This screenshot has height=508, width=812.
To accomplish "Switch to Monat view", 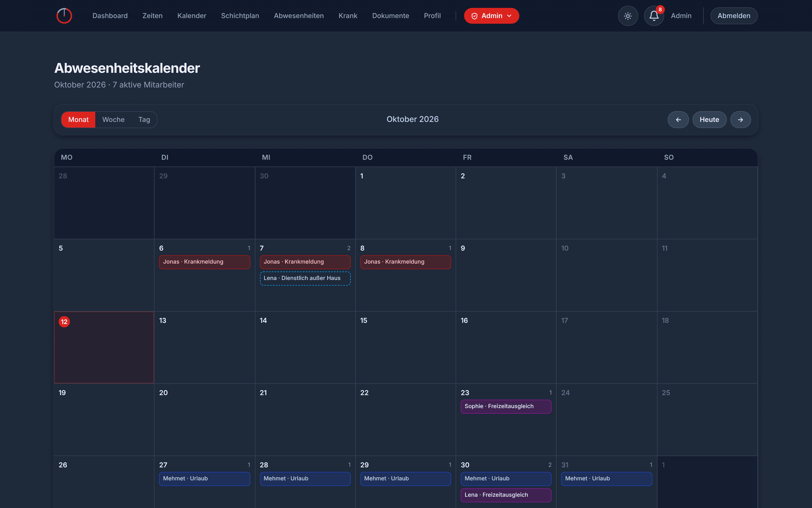I will pyautogui.click(x=78, y=120).
